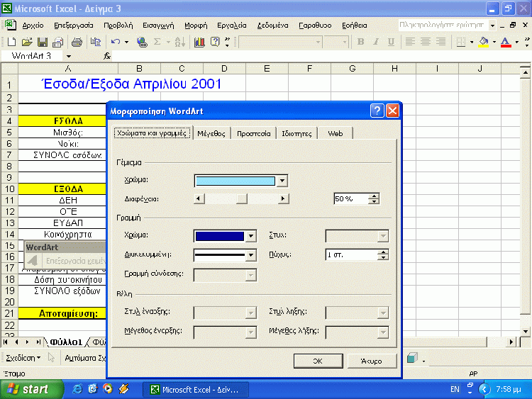
Task: Increase transparency with spinner up arrow
Action: pos(374,196)
